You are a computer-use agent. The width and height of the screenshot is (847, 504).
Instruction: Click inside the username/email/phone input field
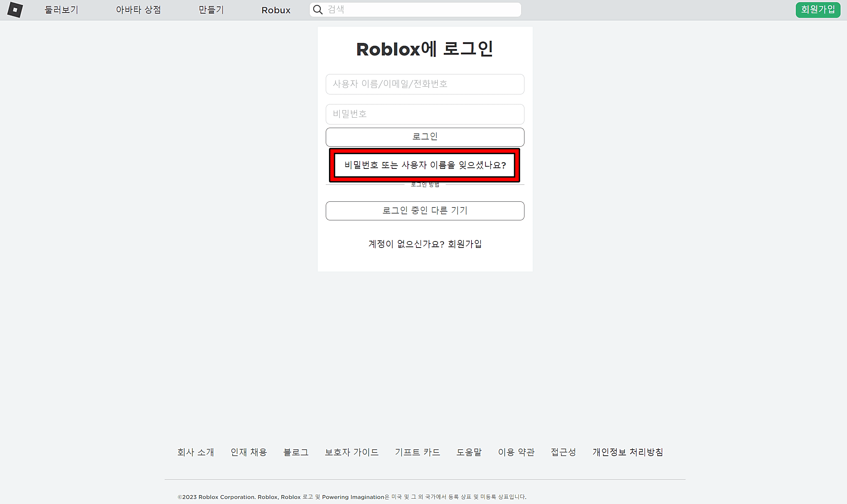click(425, 84)
